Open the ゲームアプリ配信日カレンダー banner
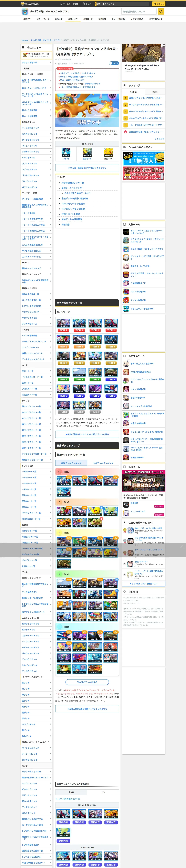This screenshot has width=186, height=868. tap(144, 481)
